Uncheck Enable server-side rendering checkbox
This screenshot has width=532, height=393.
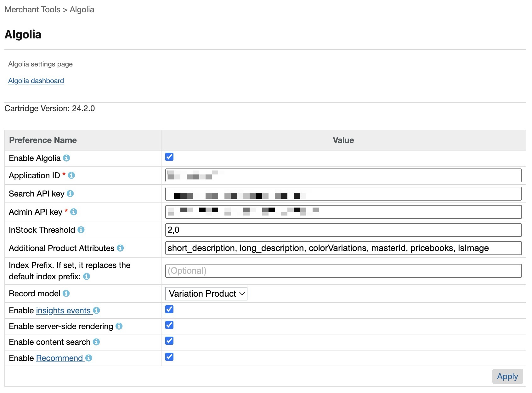[x=169, y=325]
